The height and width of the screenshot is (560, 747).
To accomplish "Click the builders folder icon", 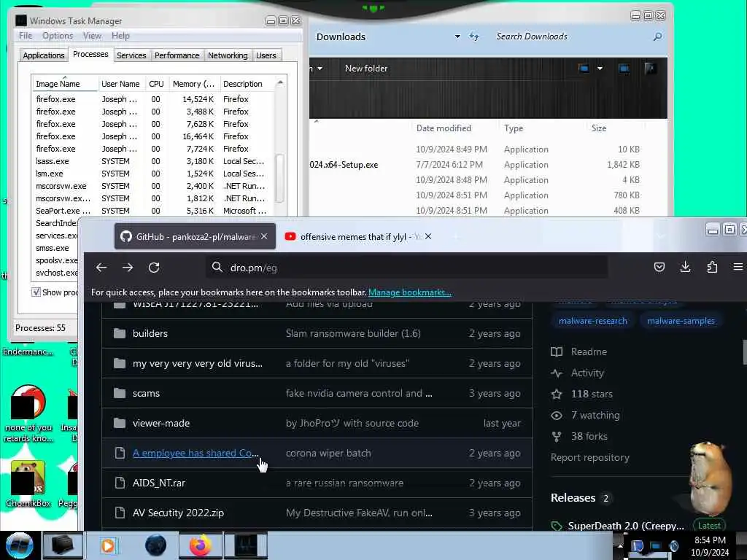I will [x=120, y=333].
